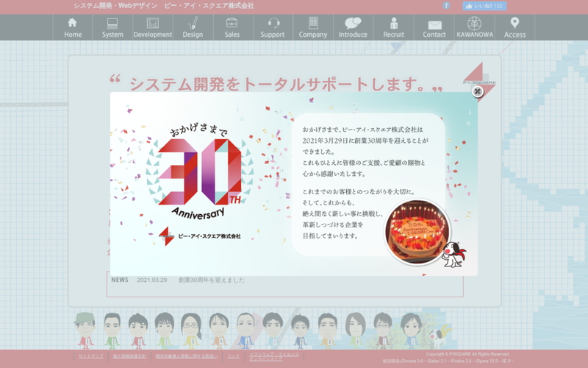Click the ピー・アイ・スクエア株式会社 logo in popup
Screen dimensions: 588x368
tap(200, 236)
